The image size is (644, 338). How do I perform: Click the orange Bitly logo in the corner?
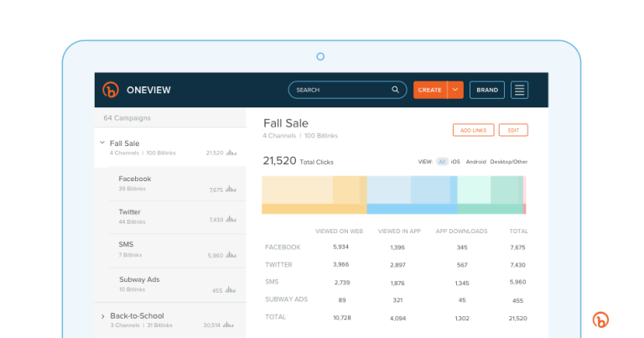click(600, 320)
